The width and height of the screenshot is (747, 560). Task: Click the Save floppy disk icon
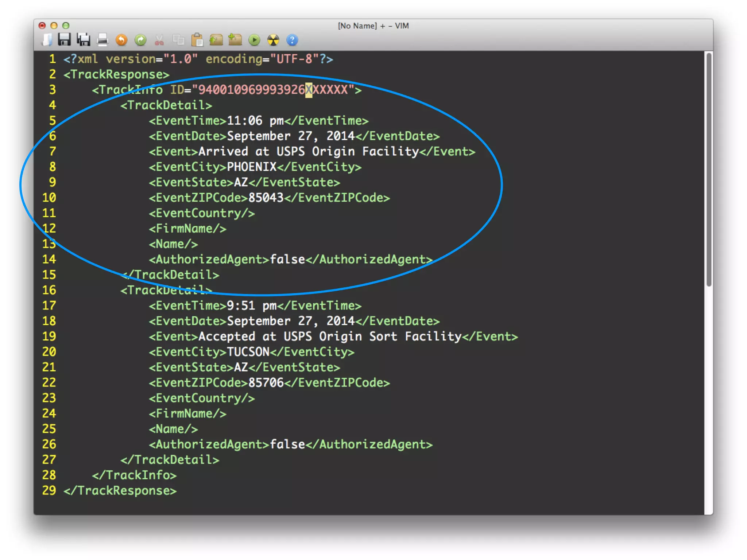[x=65, y=40]
